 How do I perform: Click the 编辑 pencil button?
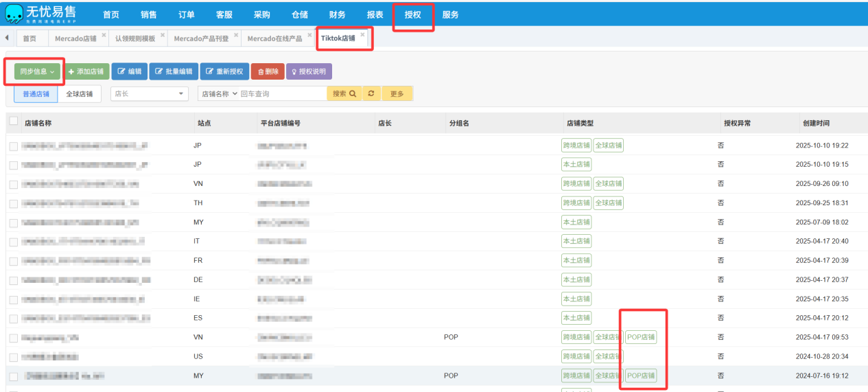click(x=129, y=71)
